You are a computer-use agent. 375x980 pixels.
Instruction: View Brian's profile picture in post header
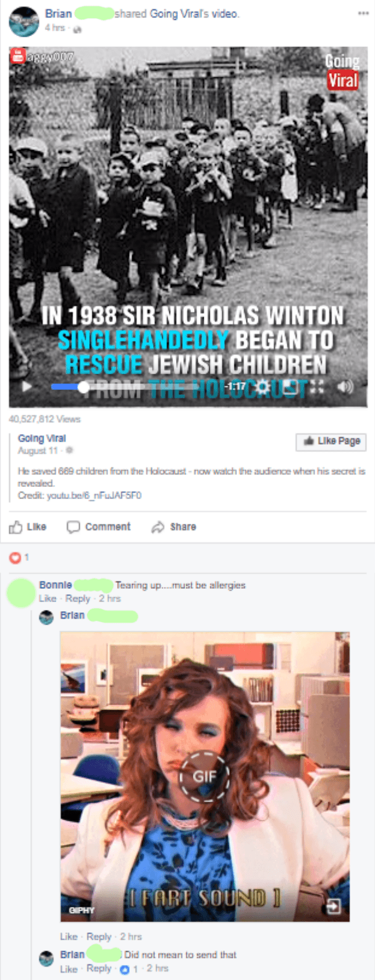coord(24,22)
